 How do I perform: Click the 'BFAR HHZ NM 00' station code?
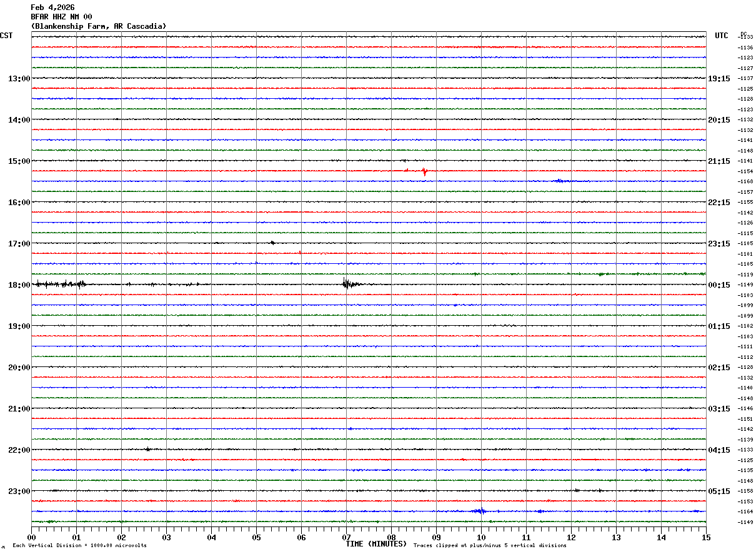(x=61, y=17)
